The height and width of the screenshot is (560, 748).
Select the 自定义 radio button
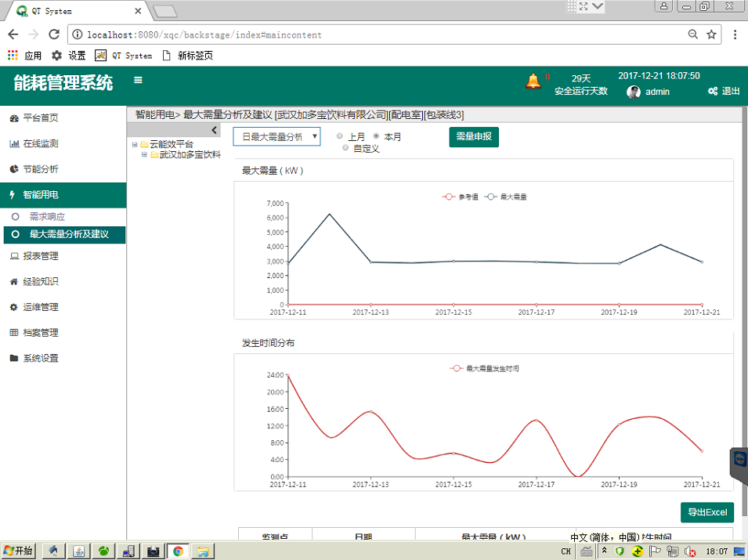click(x=345, y=148)
